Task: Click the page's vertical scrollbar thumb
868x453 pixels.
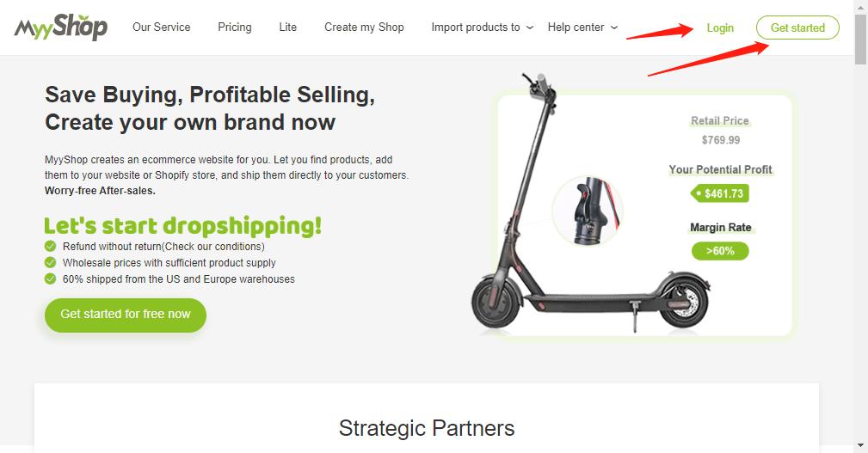Action: click(x=860, y=39)
